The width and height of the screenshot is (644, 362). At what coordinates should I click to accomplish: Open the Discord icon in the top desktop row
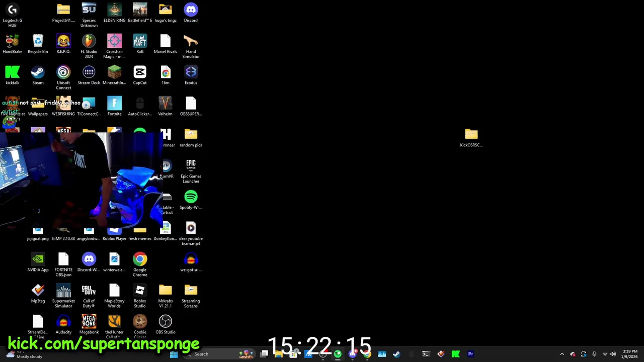[191, 13]
